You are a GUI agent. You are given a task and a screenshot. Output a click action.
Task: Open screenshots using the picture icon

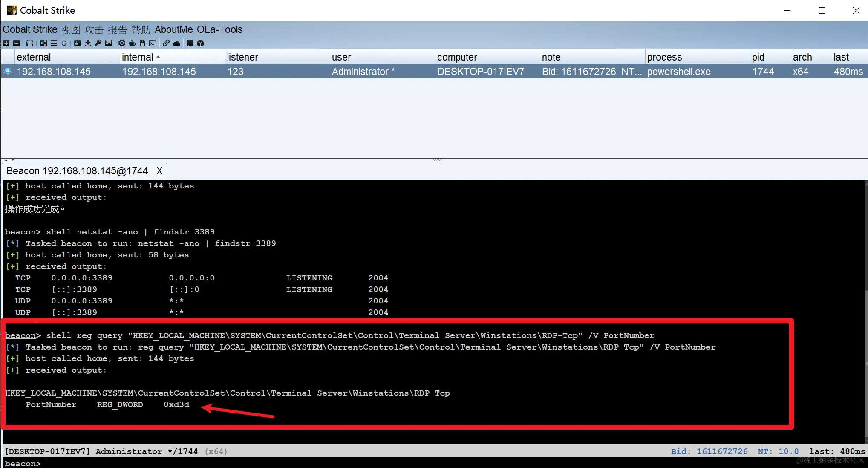108,43
